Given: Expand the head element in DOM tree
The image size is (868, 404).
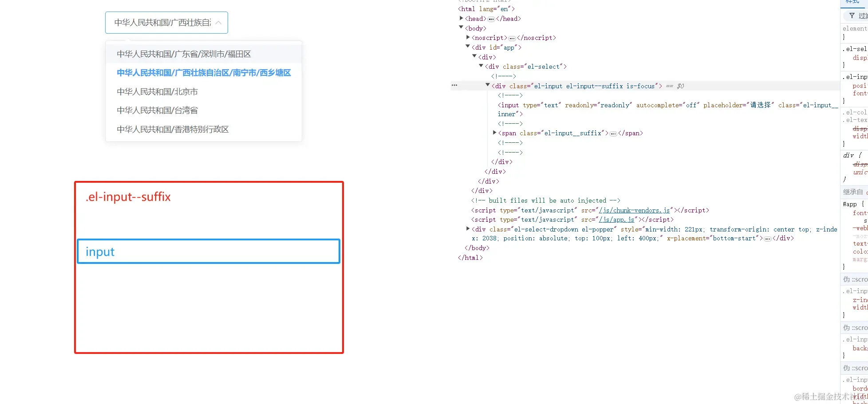Looking at the screenshot, I should click(x=462, y=18).
